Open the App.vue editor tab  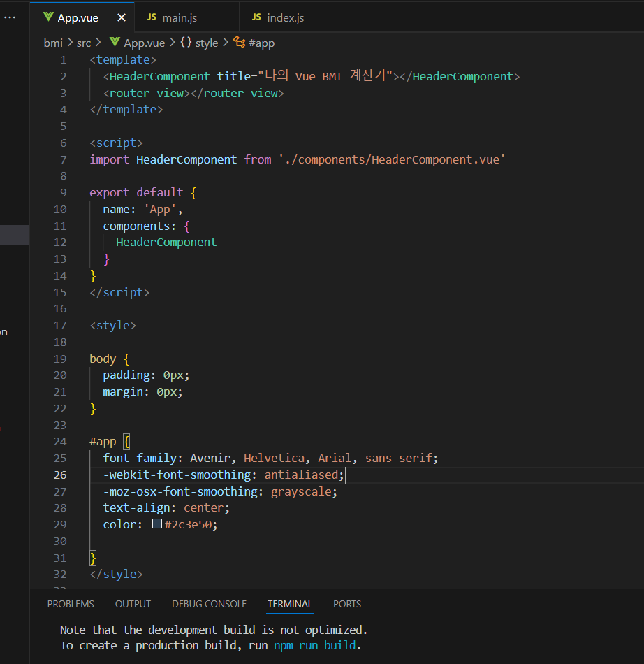[82, 17]
